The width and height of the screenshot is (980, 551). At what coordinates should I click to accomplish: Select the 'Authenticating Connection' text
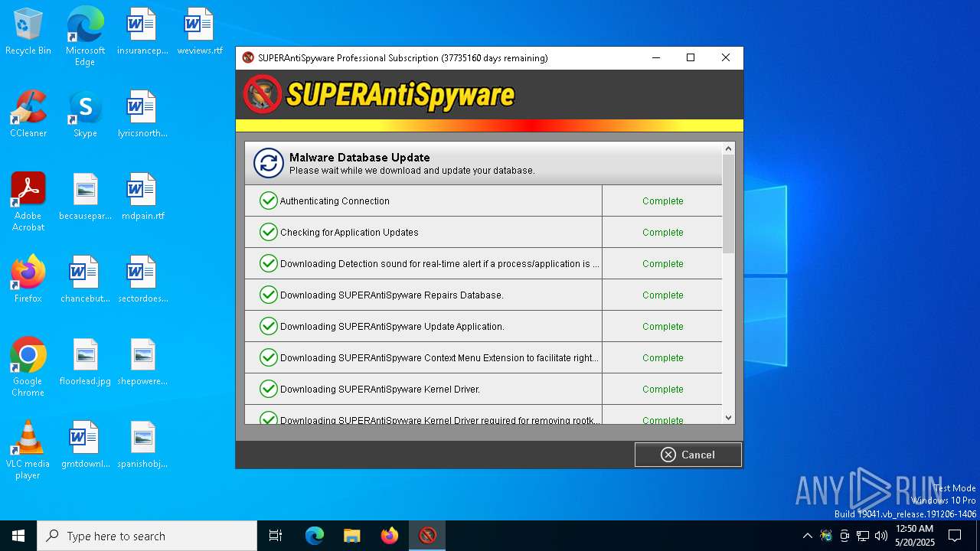pyautogui.click(x=335, y=201)
